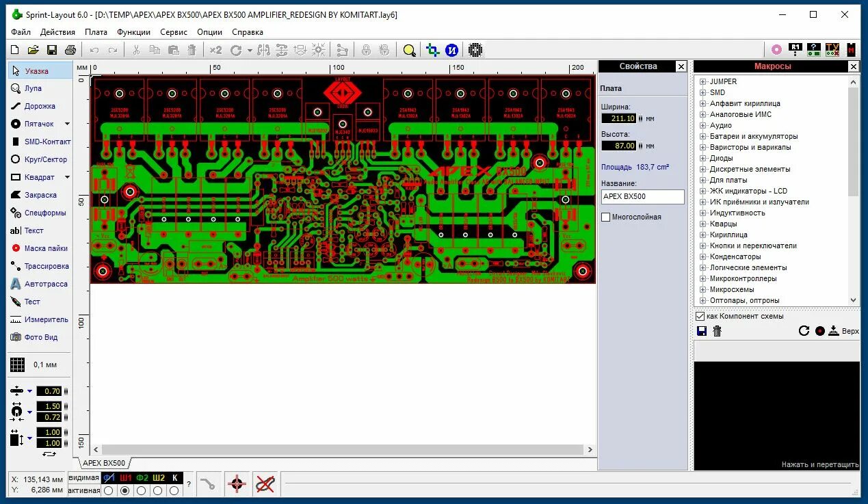Expand the Аудио macro folder

[702, 125]
